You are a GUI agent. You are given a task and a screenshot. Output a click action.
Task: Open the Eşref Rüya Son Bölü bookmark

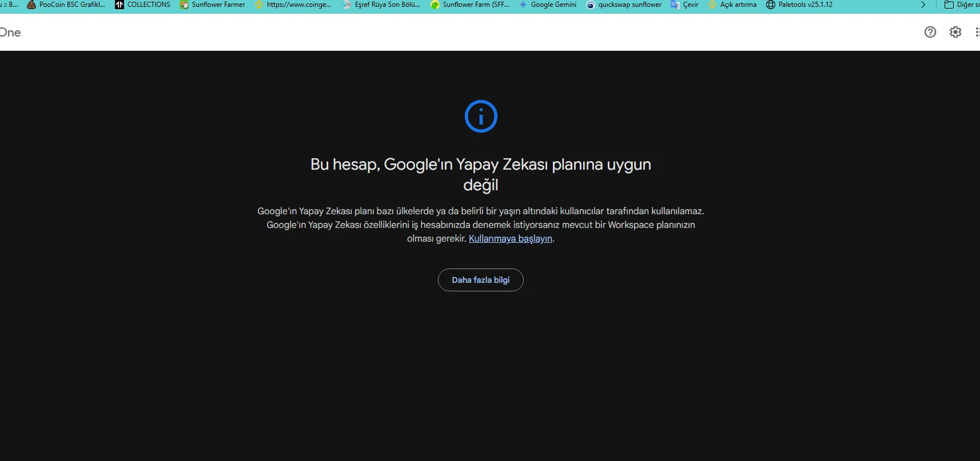pos(381,5)
